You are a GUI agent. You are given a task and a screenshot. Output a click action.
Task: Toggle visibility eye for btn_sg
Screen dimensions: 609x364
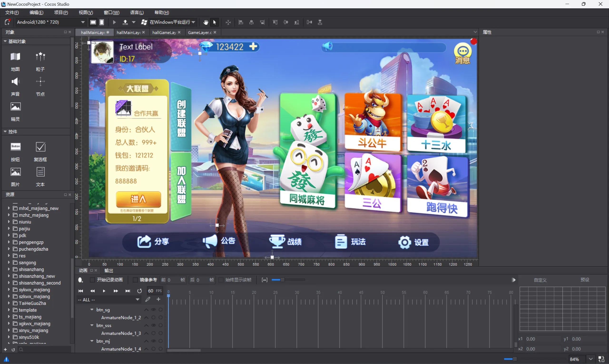point(153,310)
